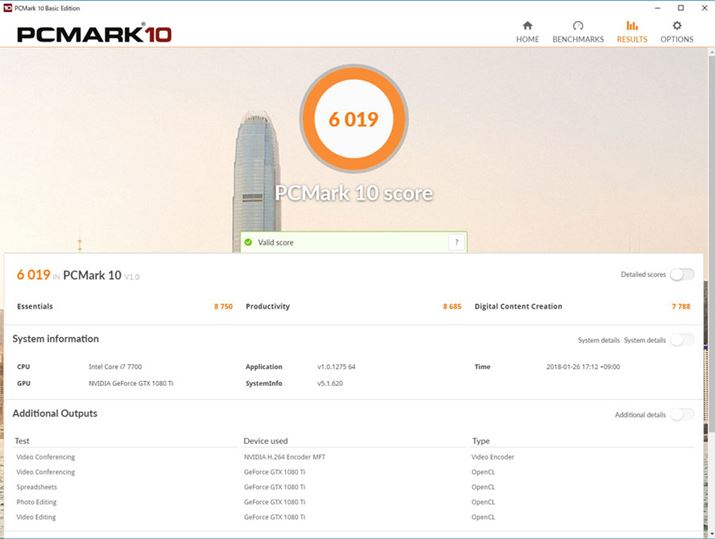Select the RESULTS tab
This screenshot has height=539, width=715.
[x=632, y=32]
